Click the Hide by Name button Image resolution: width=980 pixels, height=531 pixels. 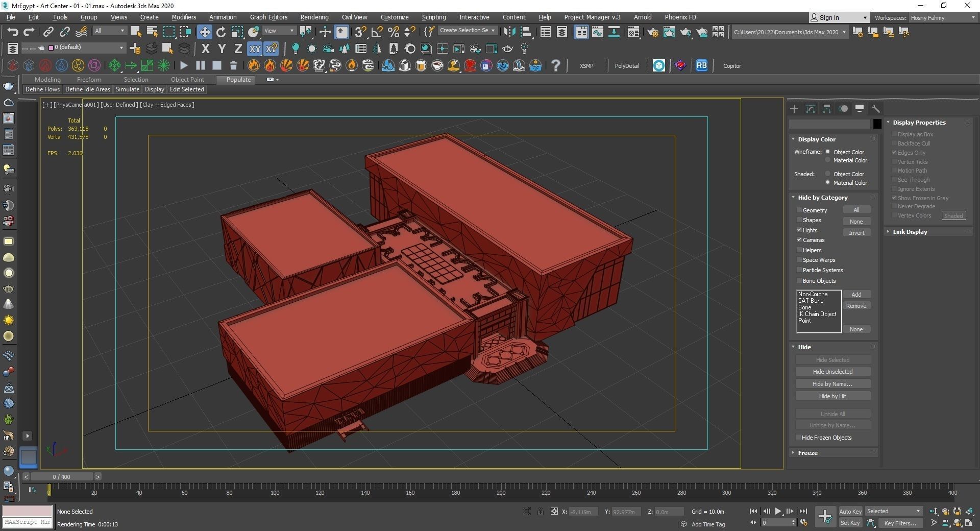832,384
